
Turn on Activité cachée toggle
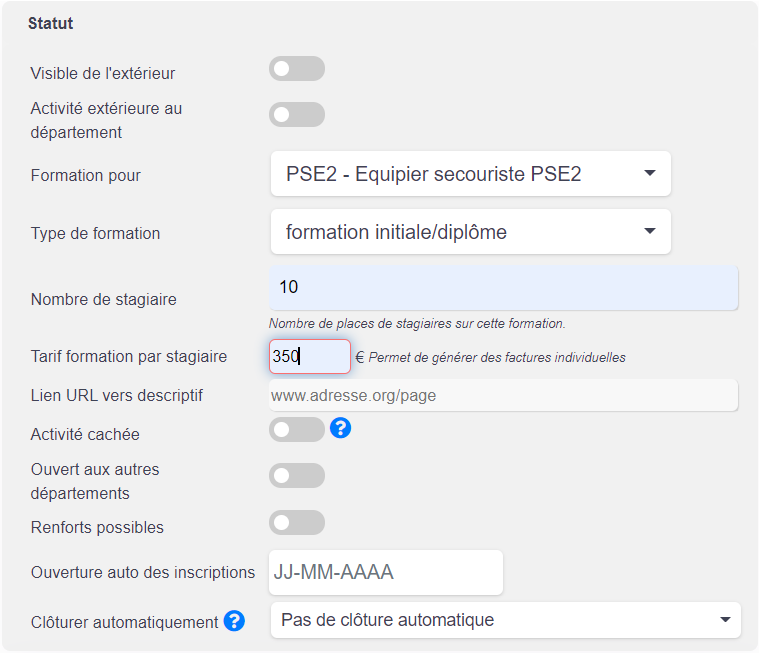pyautogui.click(x=297, y=429)
